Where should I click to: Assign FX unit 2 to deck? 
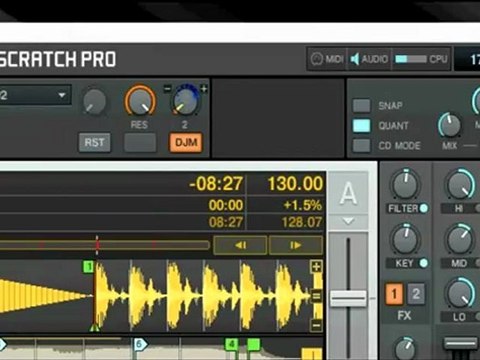[x=416, y=294]
